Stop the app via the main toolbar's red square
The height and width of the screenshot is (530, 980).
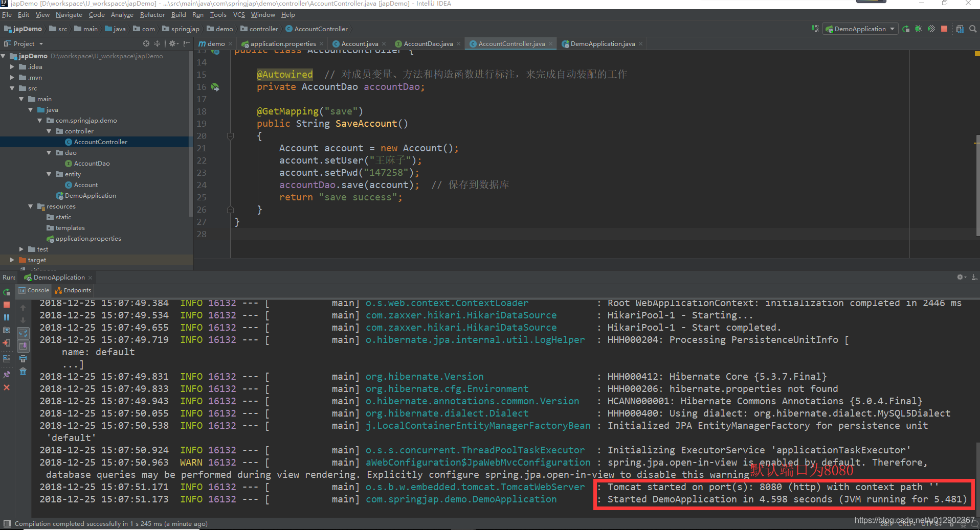coord(944,29)
